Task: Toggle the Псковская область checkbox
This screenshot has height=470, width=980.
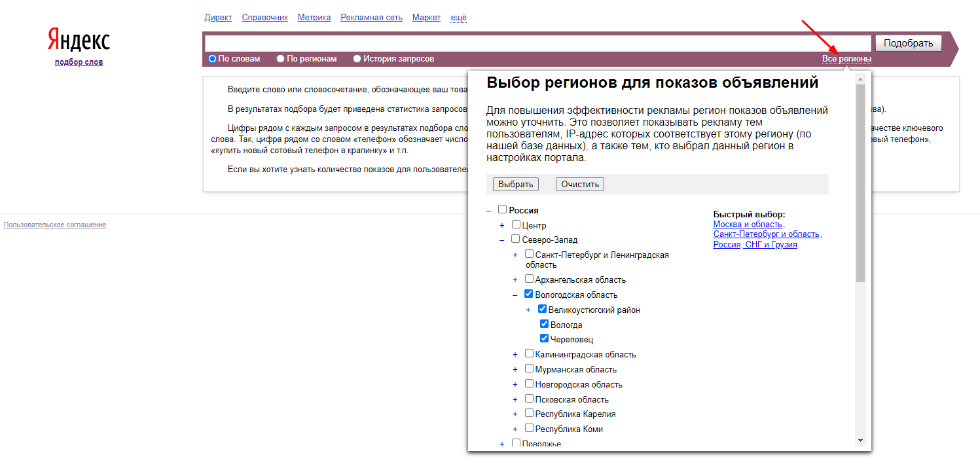Action: point(529,398)
